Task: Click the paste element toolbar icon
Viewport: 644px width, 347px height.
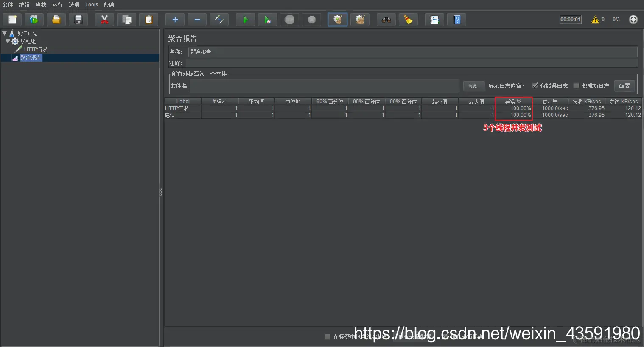Action: [x=148, y=19]
